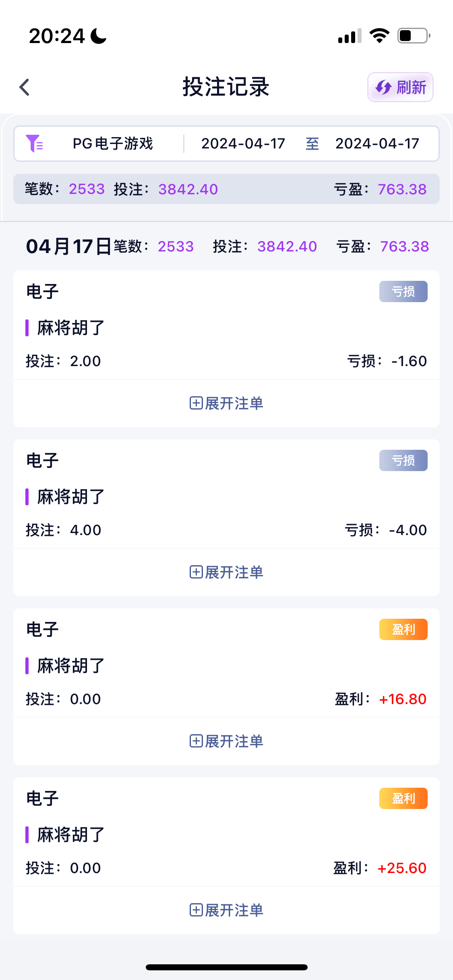Tap the plus icon on the -1.60 loss bet
The width and height of the screenshot is (453, 980).
pyautogui.click(x=196, y=403)
